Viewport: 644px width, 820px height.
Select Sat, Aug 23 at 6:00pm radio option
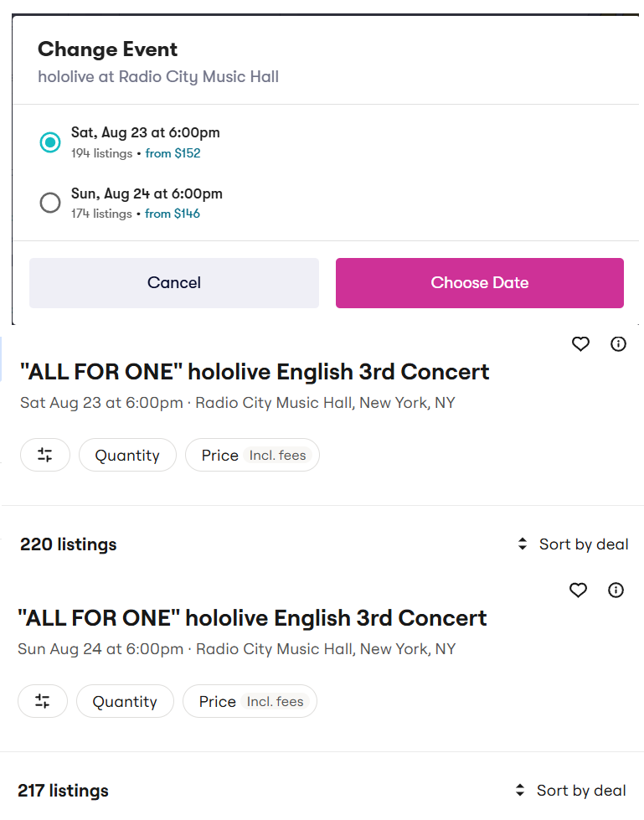50,142
